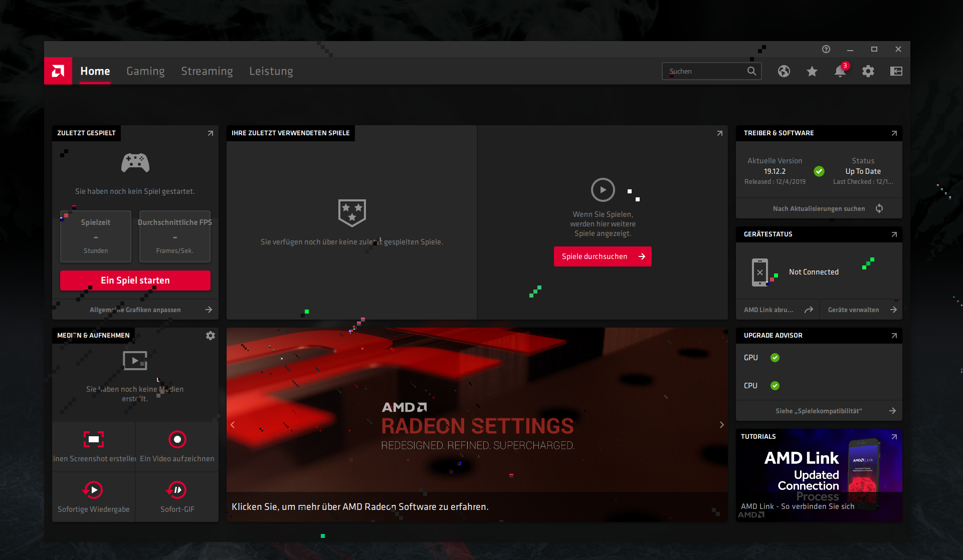This screenshot has width=963, height=560.
Task: Open favorites star icon
Action: 812,72
